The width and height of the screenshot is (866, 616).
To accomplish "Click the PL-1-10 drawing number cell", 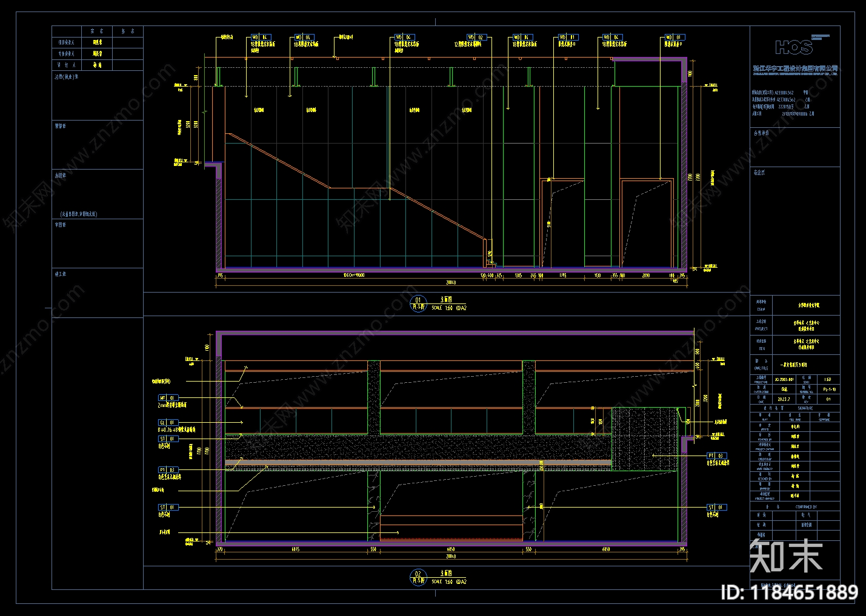I will tap(829, 389).
